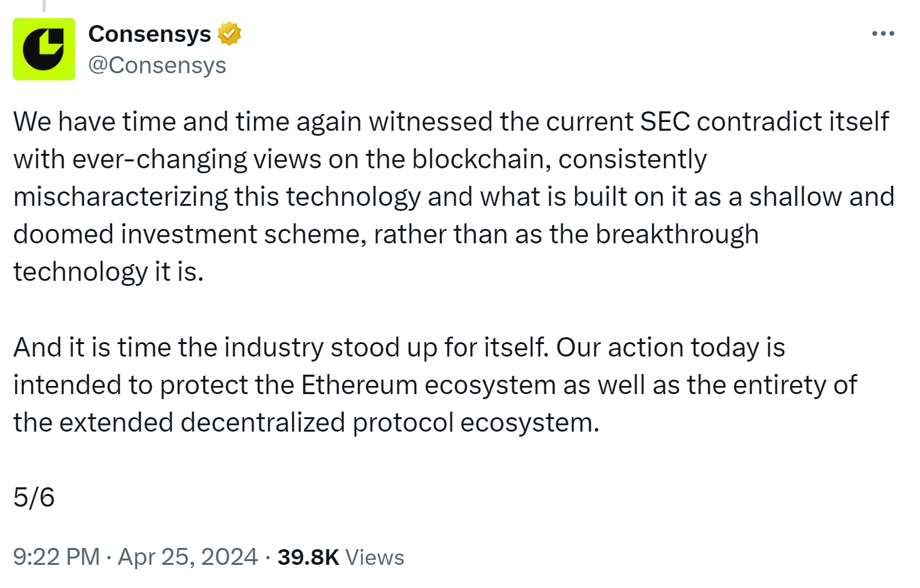
Task: Click the word Ethereum in the tweet
Action: (x=359, y=385)
